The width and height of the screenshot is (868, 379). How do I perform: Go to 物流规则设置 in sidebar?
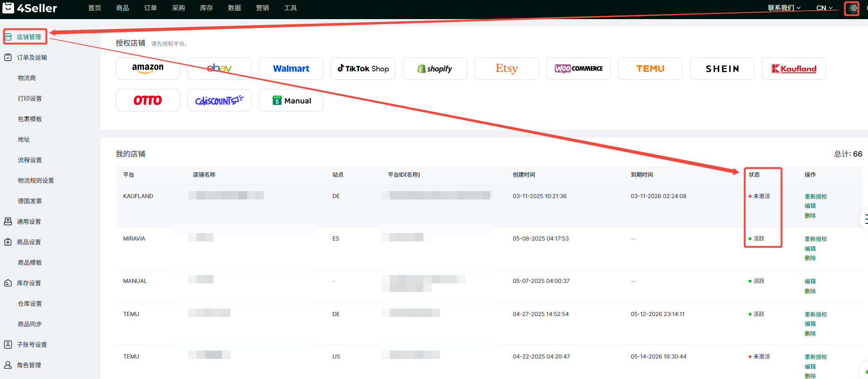point(36,180)
